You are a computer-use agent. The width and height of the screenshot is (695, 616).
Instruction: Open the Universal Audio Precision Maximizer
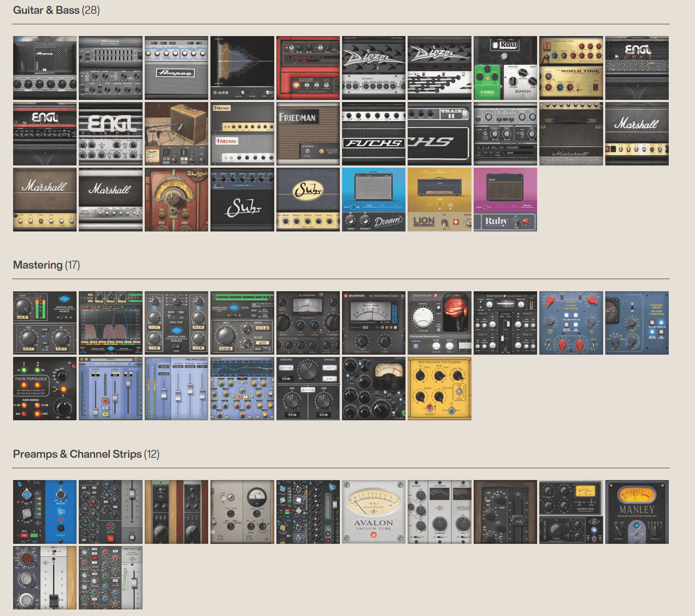45,323
